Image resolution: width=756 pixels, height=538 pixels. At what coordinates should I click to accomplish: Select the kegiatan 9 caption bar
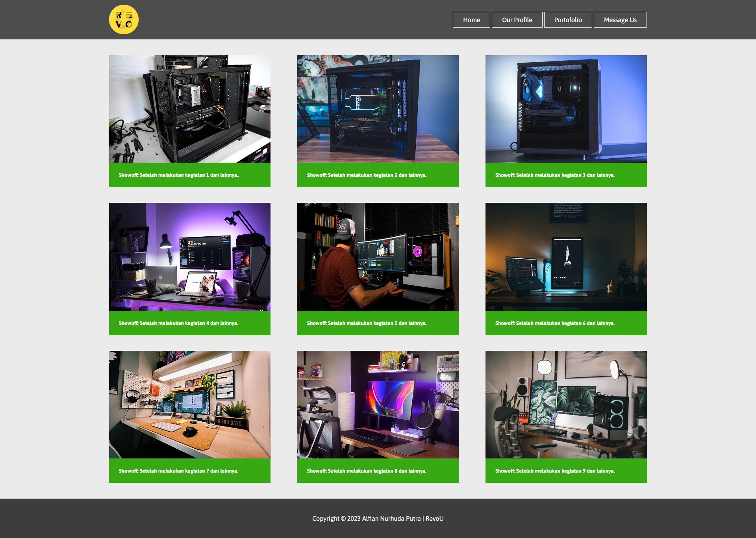click(x=555, y=471)
